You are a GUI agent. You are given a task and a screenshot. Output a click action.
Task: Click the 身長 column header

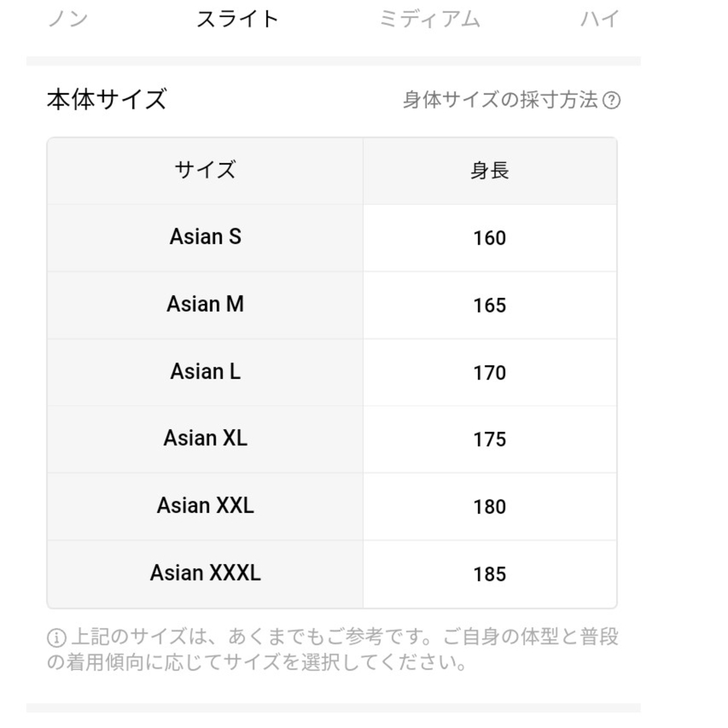(x=490, y=171)
